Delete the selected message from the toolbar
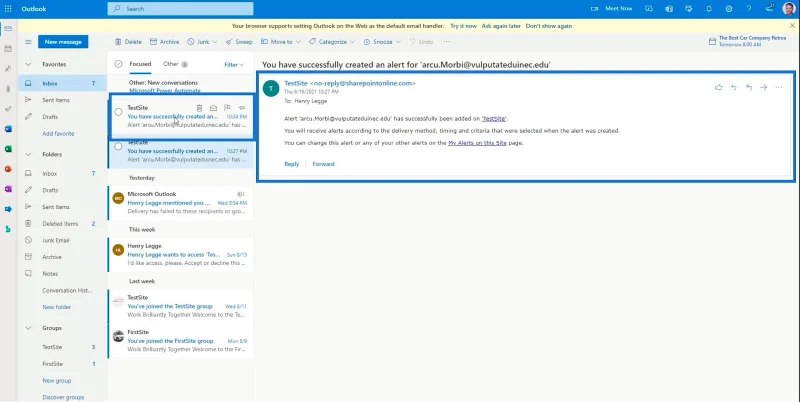 pos(128,42)
